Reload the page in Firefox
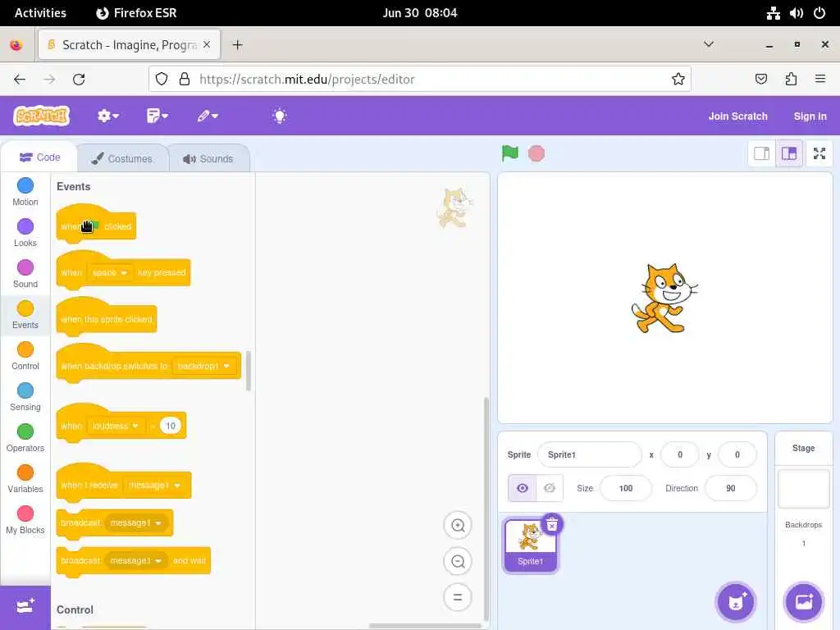This screenshot has width=840, height=630. (79, 80)
